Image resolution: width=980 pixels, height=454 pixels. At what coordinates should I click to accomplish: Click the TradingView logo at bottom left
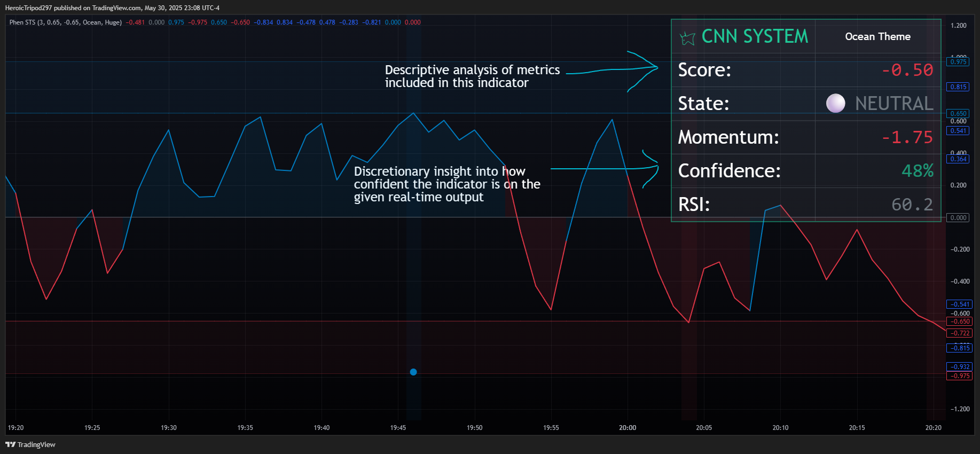coord(30,444)
